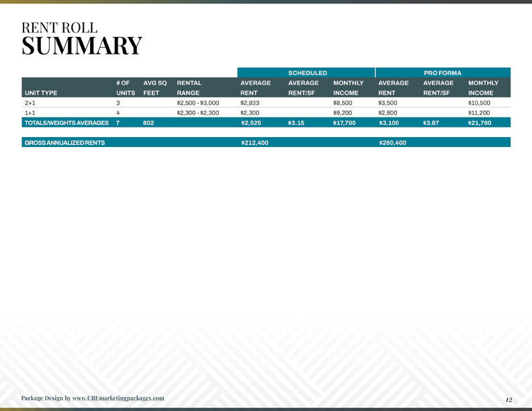
Task: Click pro forma monthly income '$11,200'
Action: [x=479, y=113]
